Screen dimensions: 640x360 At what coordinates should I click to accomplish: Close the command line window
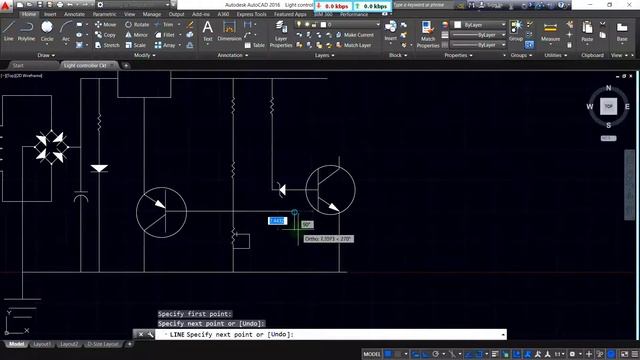coord(141,334)
